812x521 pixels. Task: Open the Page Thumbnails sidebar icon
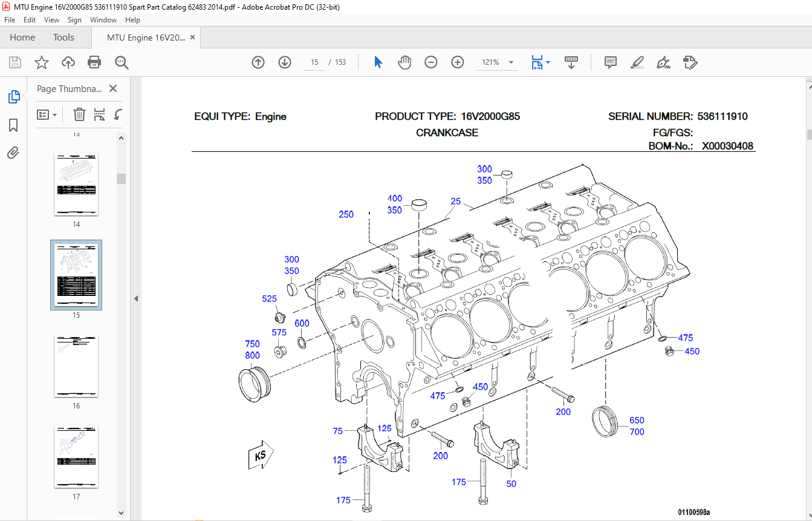13,97
